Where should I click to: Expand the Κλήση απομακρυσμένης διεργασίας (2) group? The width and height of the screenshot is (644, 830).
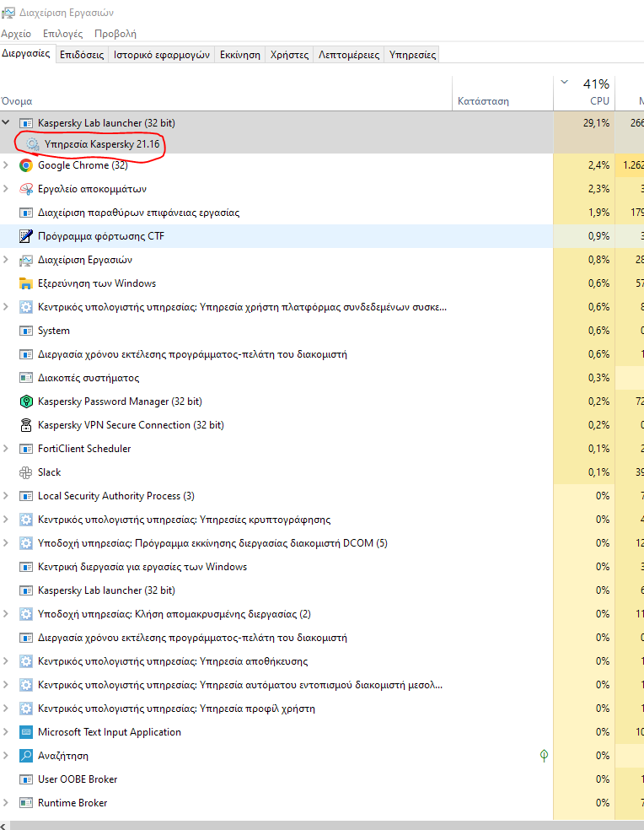[x=6, y=614]
